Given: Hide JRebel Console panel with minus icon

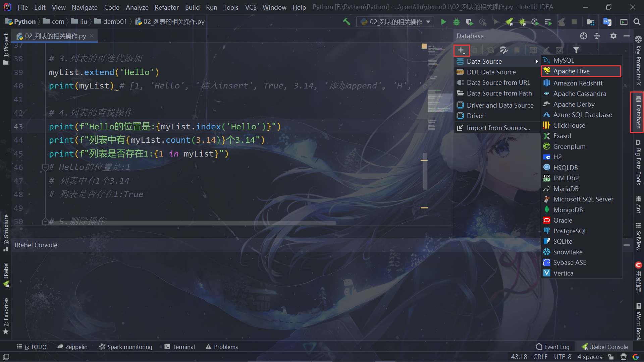Looking at the screenshot, I should coord(627,245).
